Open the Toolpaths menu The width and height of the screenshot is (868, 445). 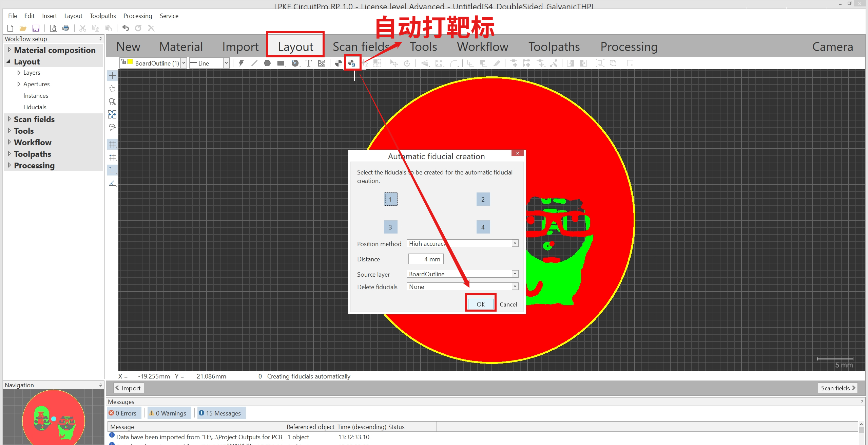(x=103, y=16)
